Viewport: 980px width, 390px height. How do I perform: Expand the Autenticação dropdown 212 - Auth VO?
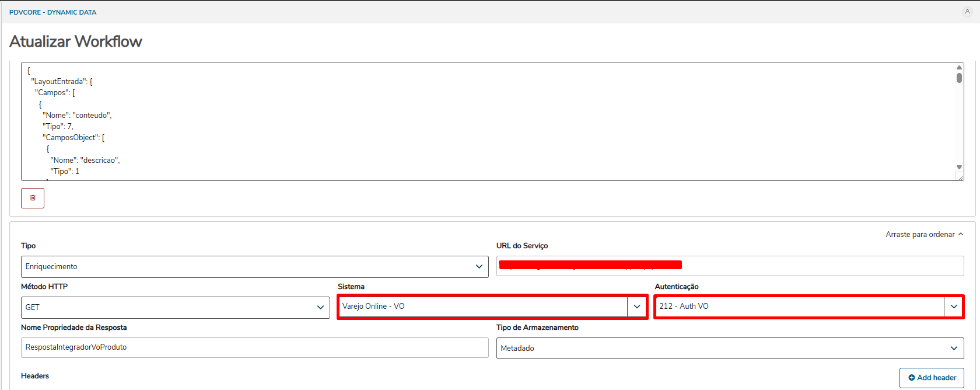[x=808, y=307]
